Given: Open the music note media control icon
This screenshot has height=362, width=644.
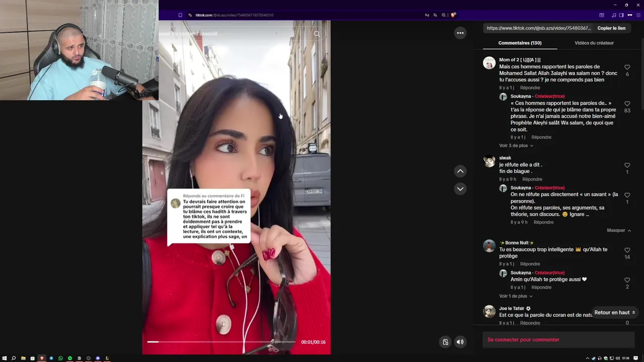Looking at the screenshot, I should pos(614,15).
